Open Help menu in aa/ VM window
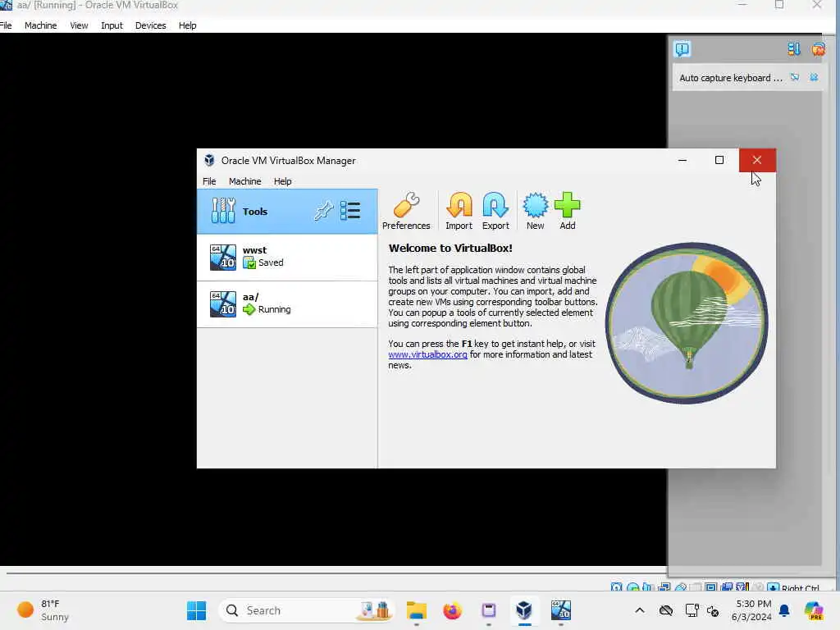840x630 pixels. pyautogui.click(x=188, y=25)
